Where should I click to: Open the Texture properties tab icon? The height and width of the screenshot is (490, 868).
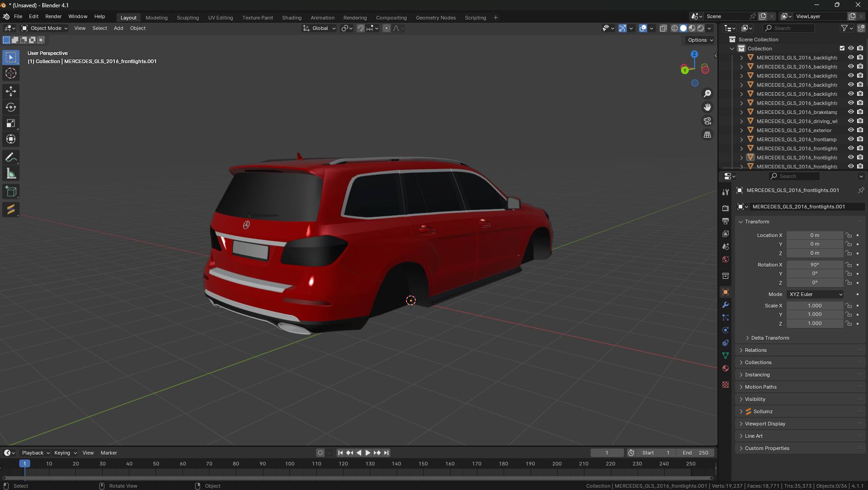click(726, 385)
